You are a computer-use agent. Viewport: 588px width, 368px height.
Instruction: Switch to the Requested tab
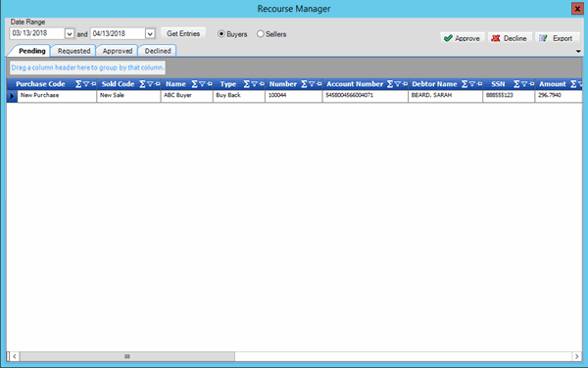click(73, 51)
